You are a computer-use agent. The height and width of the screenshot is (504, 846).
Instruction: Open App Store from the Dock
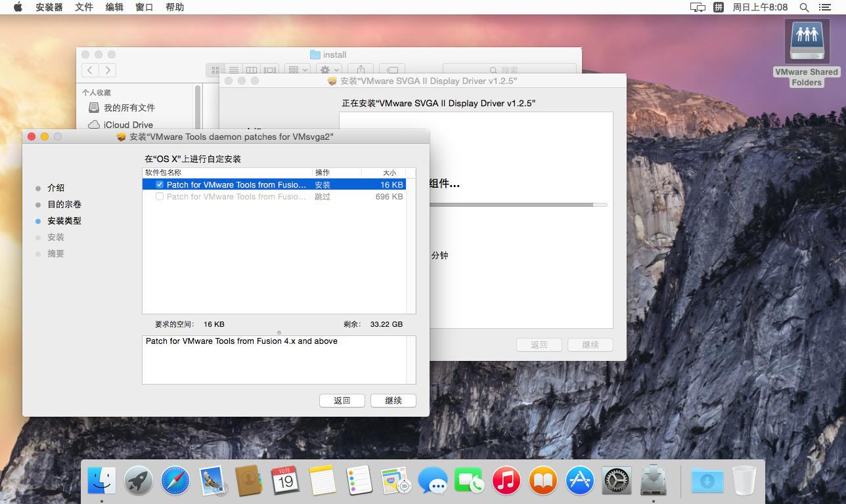pos(580,481)
